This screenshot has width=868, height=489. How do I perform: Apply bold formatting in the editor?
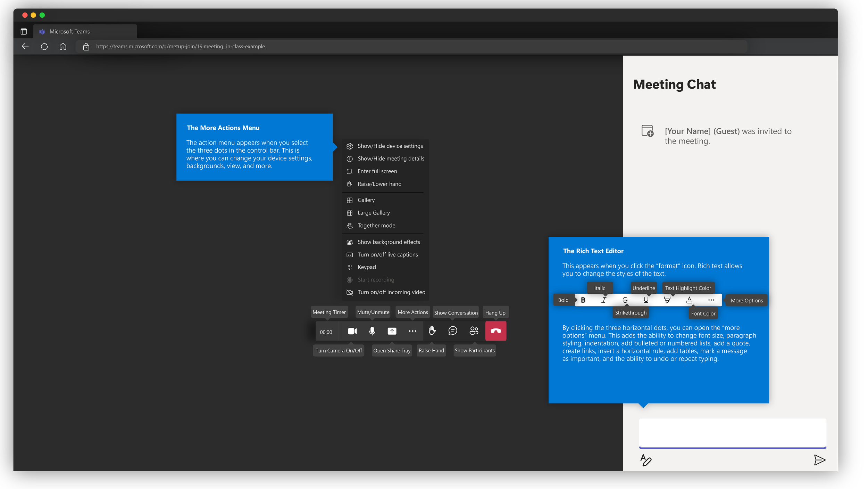[x=583, y=300]
